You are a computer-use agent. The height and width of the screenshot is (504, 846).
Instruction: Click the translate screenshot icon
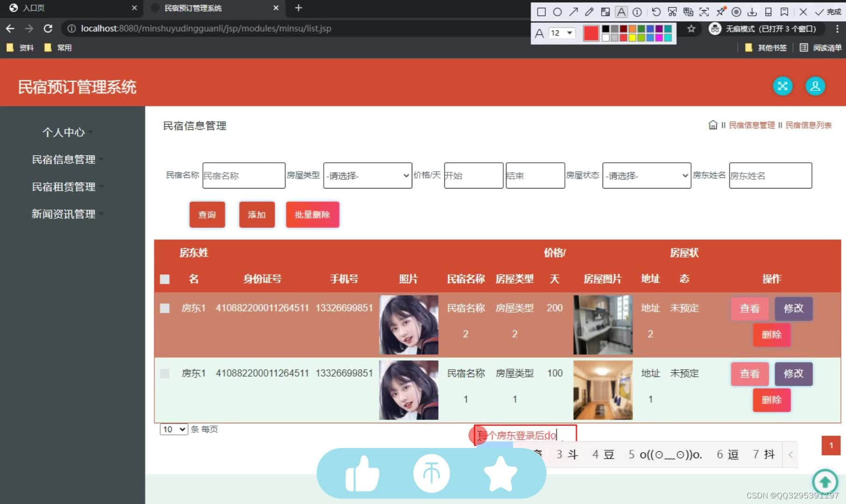(688, 12)
